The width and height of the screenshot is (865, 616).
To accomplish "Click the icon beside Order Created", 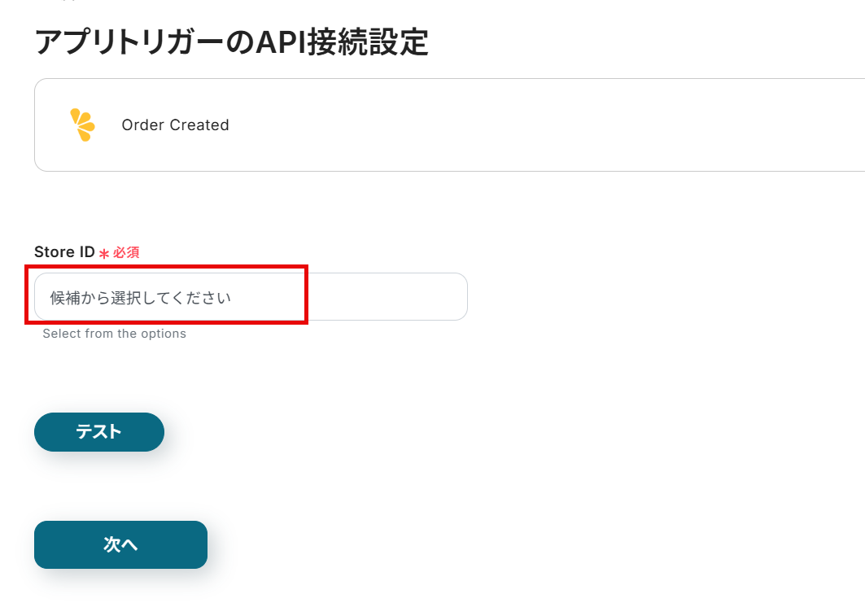I will 82,125.
